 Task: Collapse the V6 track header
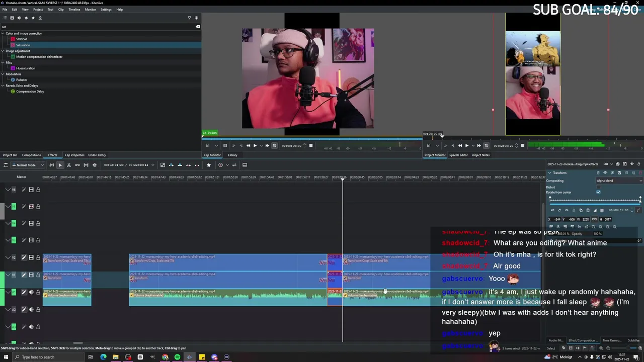pos(8,190)
